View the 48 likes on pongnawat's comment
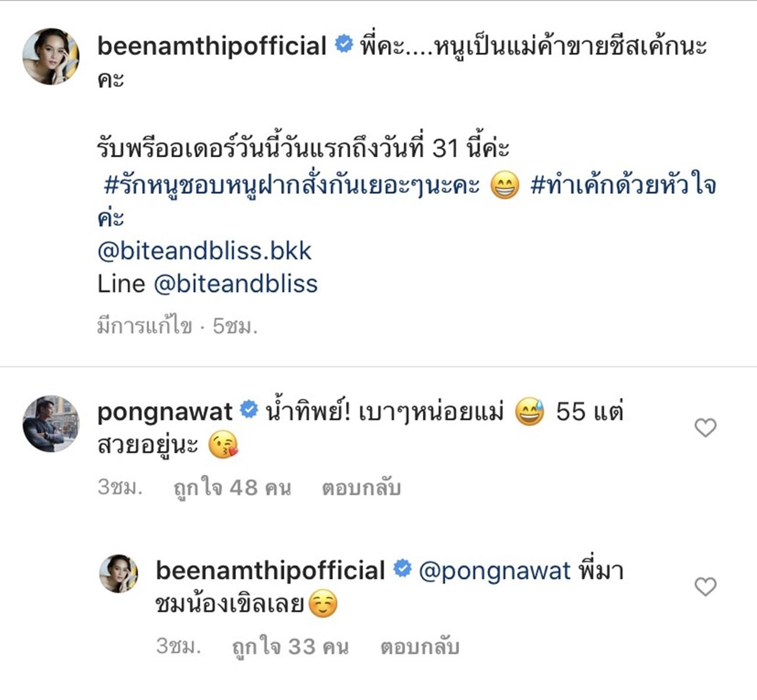The width and height of the screenshot is (757, 700). (x=232, y=488)
